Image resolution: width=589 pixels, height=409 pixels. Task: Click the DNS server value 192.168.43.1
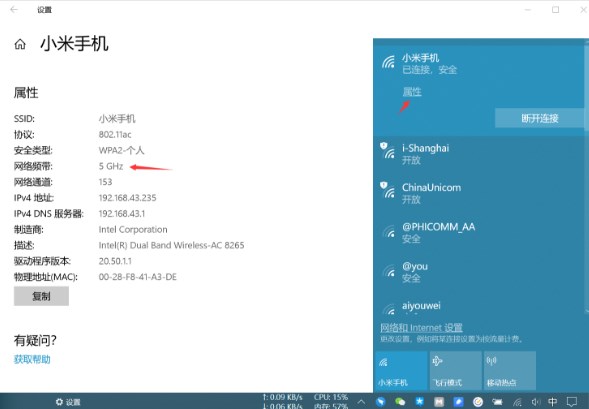[x=122, y=213]
